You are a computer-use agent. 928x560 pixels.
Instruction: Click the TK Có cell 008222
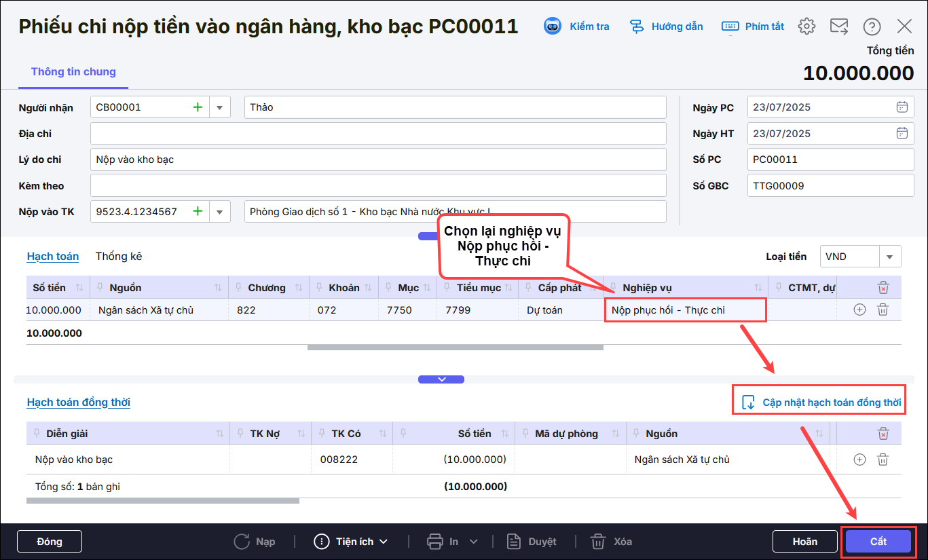352,460
